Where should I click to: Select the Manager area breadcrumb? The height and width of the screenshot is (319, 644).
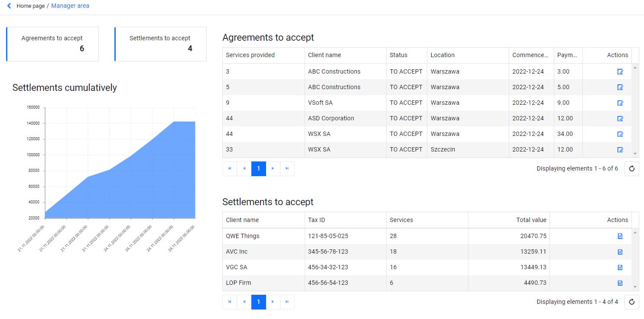(70, 6)
